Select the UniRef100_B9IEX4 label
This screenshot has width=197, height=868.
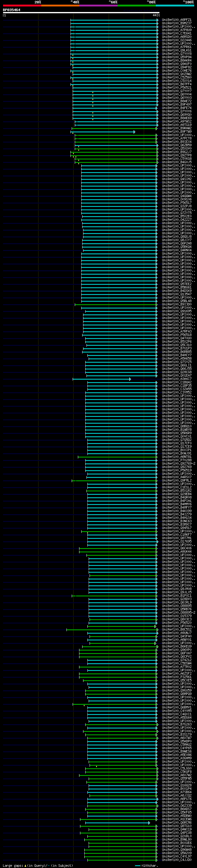click(x=176, y=142)
